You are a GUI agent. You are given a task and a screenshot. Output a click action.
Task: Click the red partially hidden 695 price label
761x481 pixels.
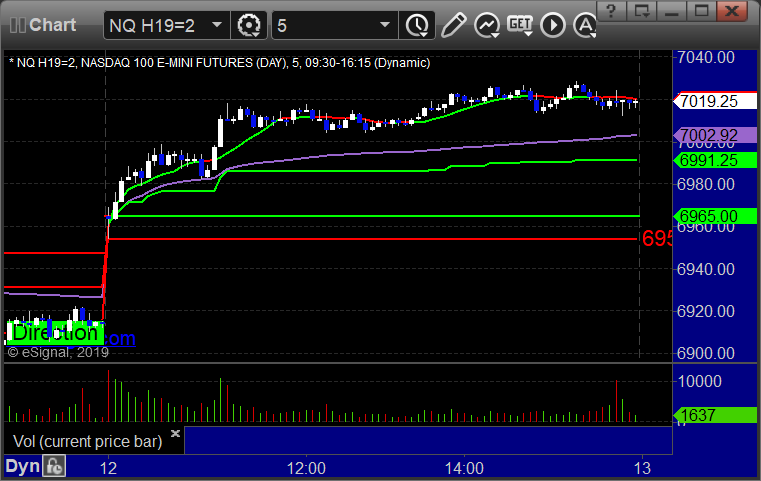(x=657, y=238)
